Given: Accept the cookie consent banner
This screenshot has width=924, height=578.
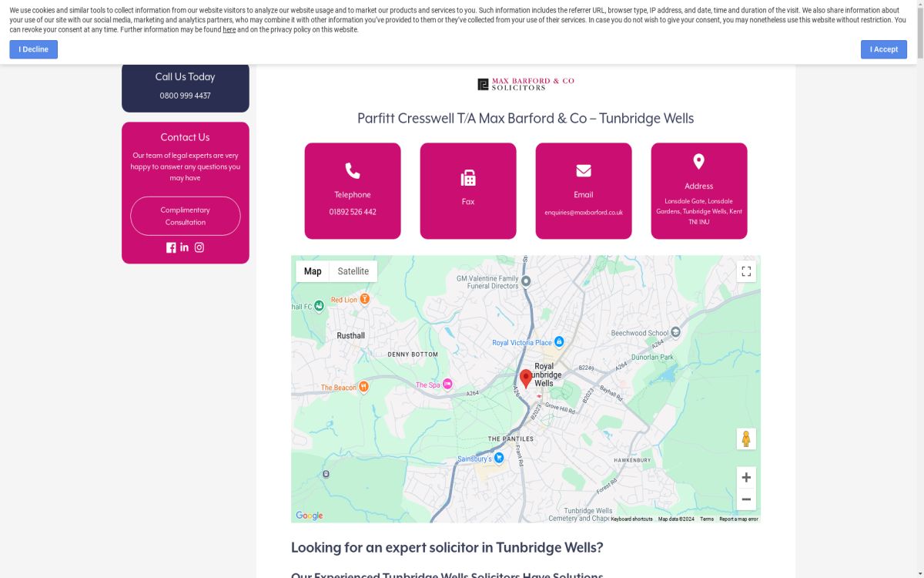Looking at the screenshot, I should coord(883,49).
